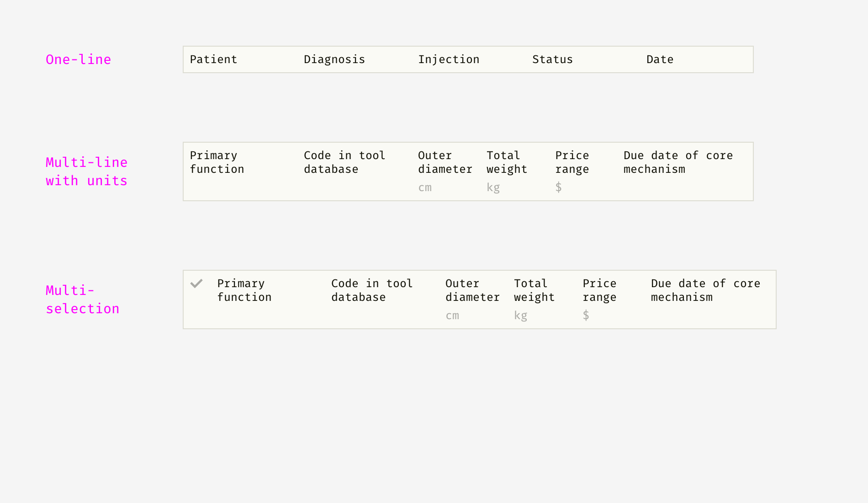Click Total weight header in Multi-line table
The image size is (868, 503).
coord(507,162)
